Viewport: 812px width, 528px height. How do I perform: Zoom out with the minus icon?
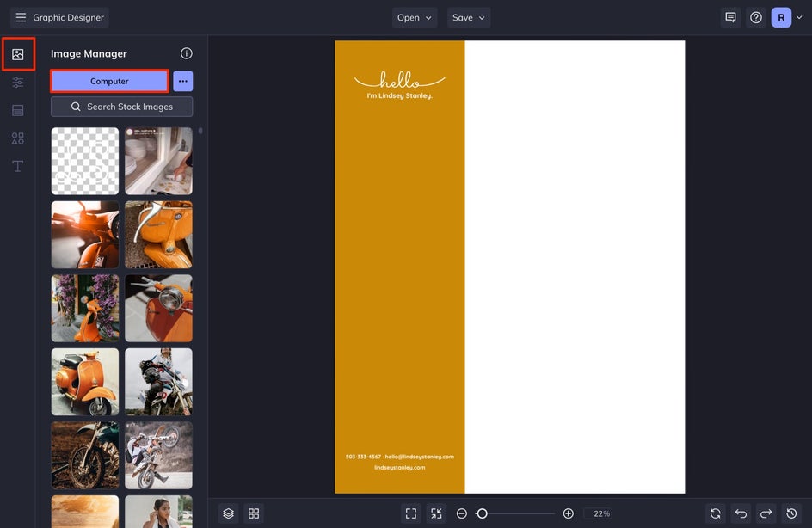462,513
